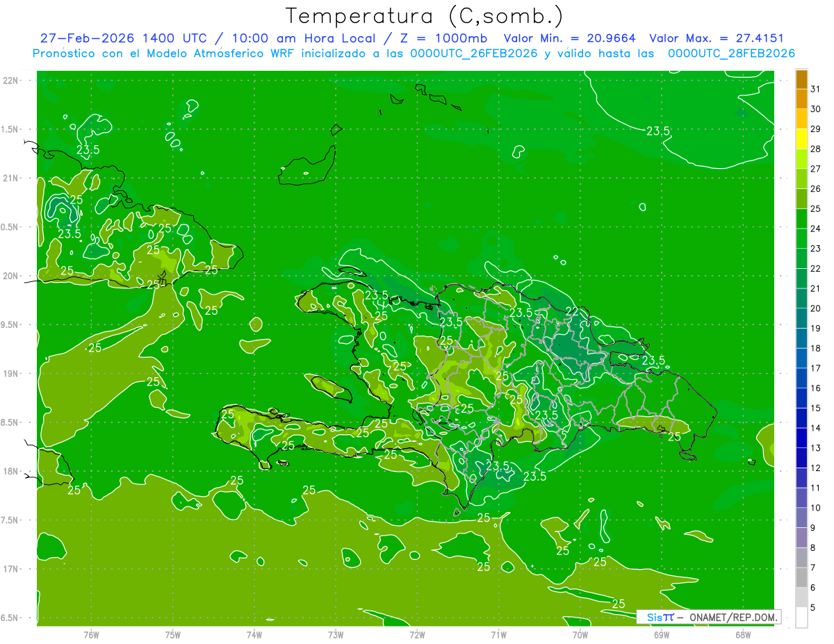Click the "74W" longitude axis label
This screenshot has height=644, width=834.
click(254, 635)
